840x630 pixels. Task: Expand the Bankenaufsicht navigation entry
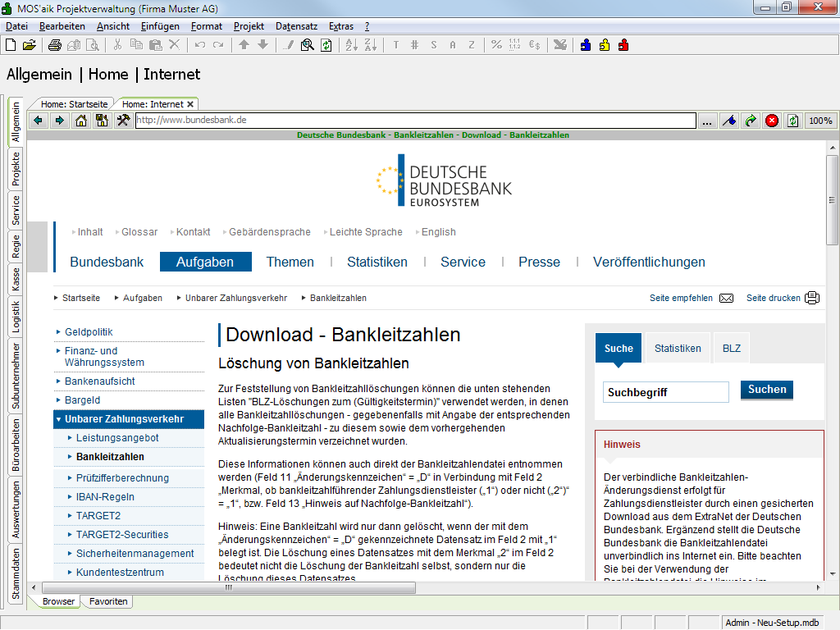(x=99, y=381)
